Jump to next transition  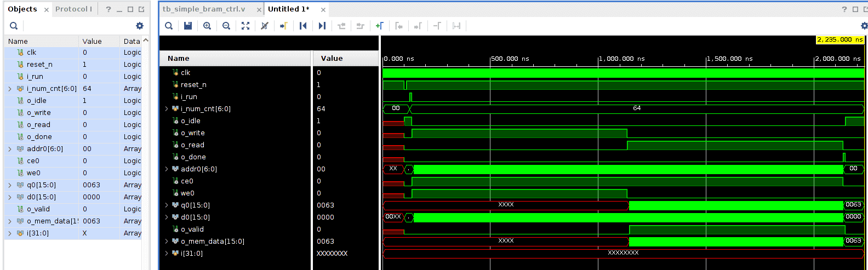tap(361, 26)
